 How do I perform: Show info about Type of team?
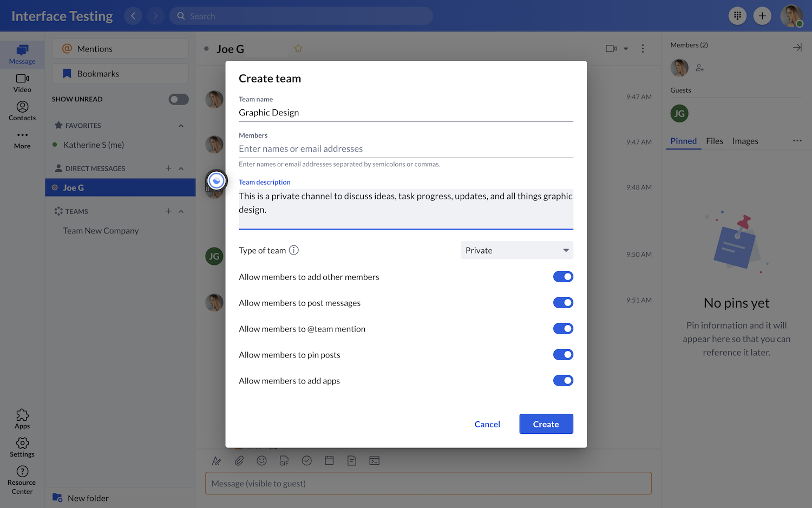[x=294, y=250]
